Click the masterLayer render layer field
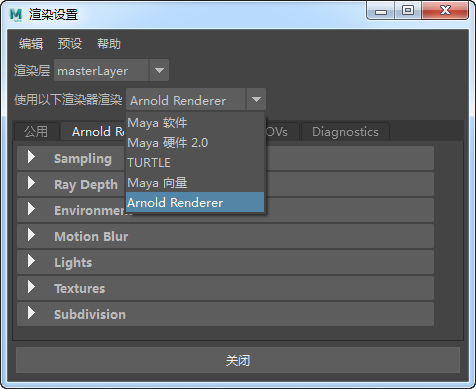The height and width of the screenshot is (389, 476). coord(101,70)
